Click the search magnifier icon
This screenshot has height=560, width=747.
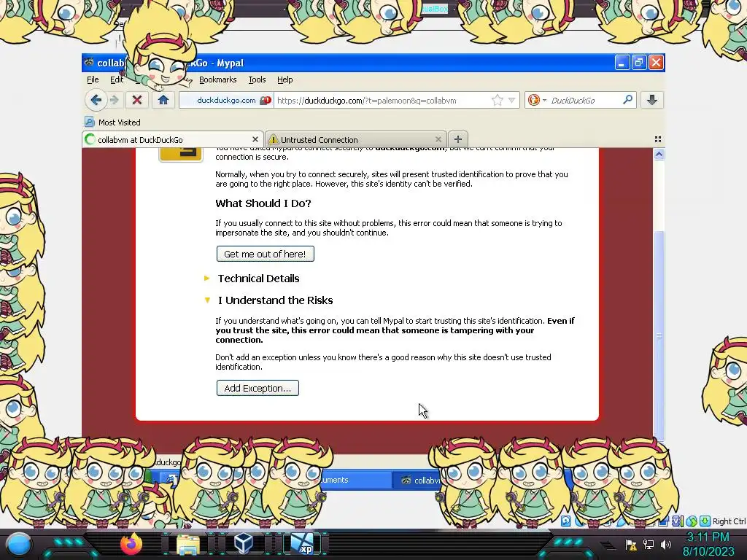627,99
